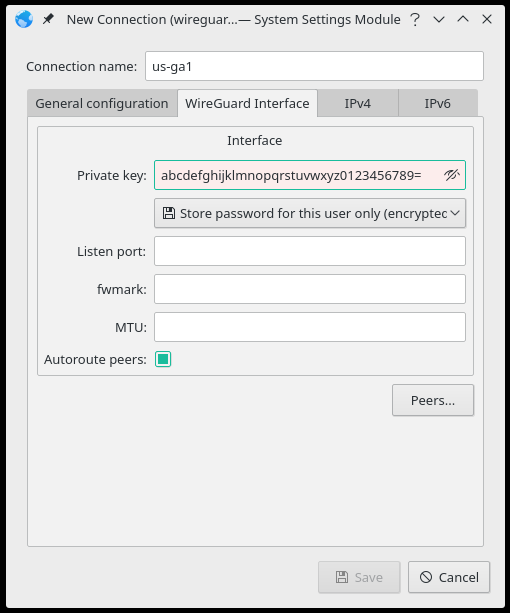
Task: Minimize the window with the down chevron
Action: 439,19
